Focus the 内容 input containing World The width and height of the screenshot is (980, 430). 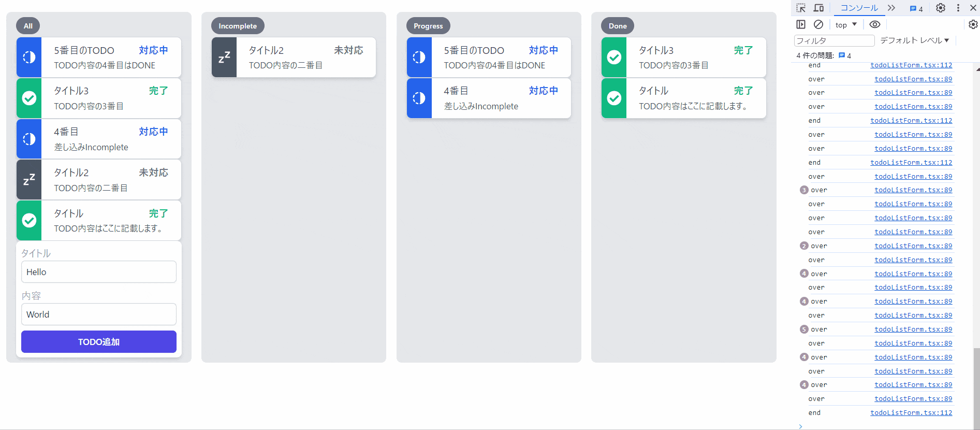point(99,314)
